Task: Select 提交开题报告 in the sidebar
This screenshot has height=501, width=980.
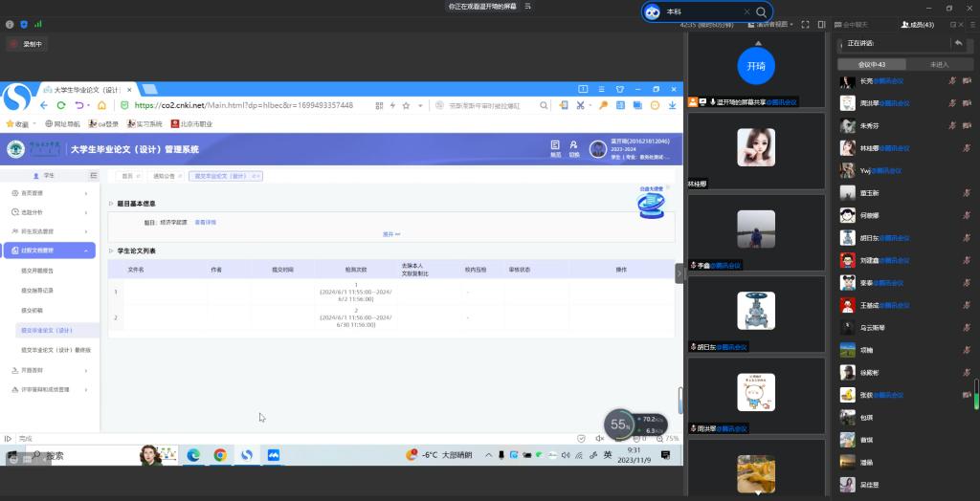Action: coord(38,271)
